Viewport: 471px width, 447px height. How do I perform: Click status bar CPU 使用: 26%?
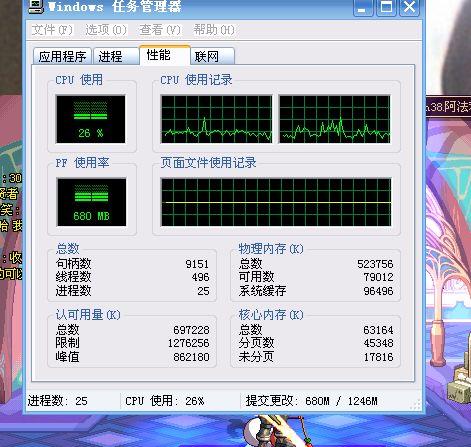pyautogui.click(x=165, y=401)
